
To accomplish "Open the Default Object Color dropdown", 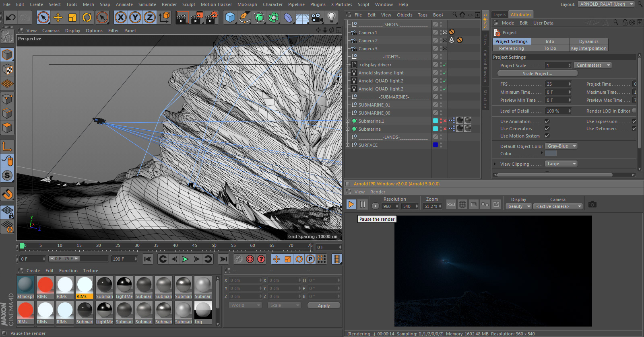I will 562,146.
